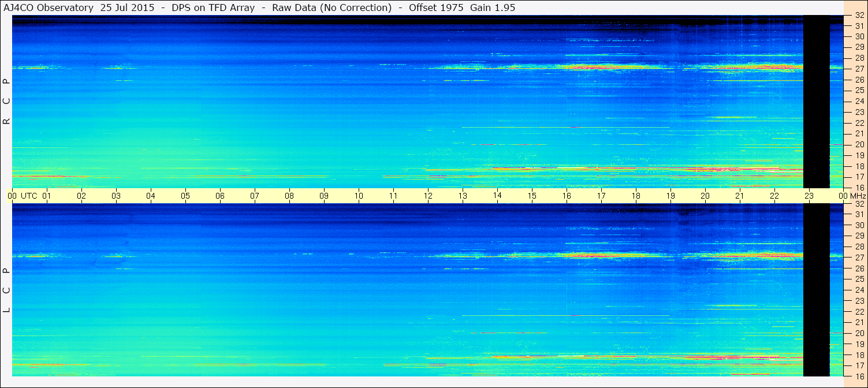Click the 11 hour time marker

(x=393, y=196)
